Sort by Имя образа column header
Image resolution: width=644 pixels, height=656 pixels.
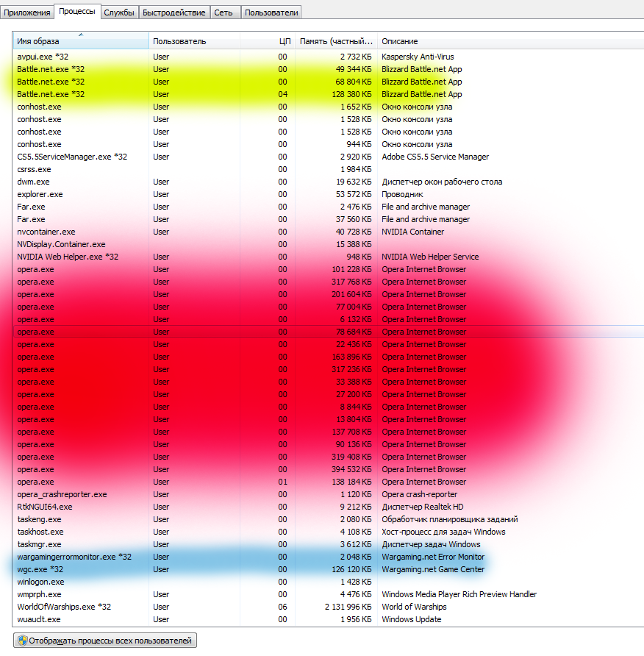[81, 41]
